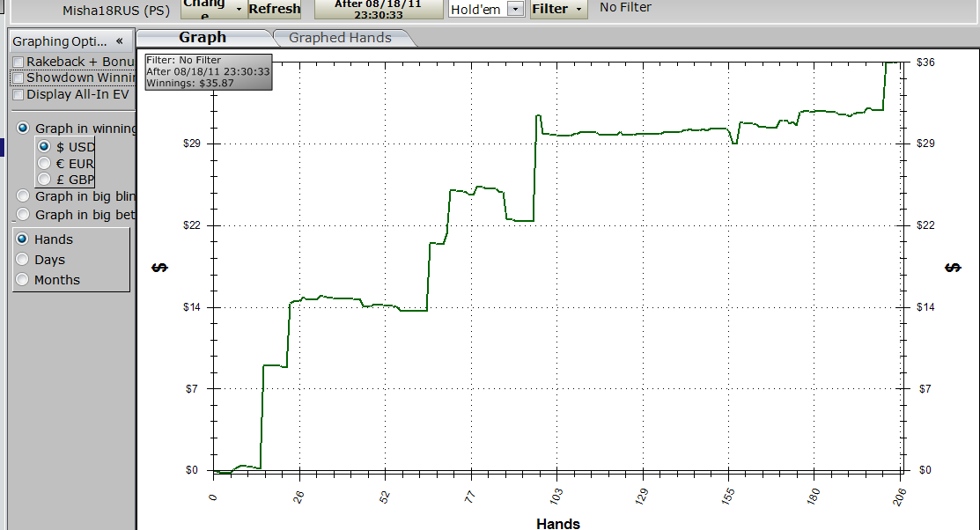Open the Change player dropdown
980x530 pixels.
point(212,9)
